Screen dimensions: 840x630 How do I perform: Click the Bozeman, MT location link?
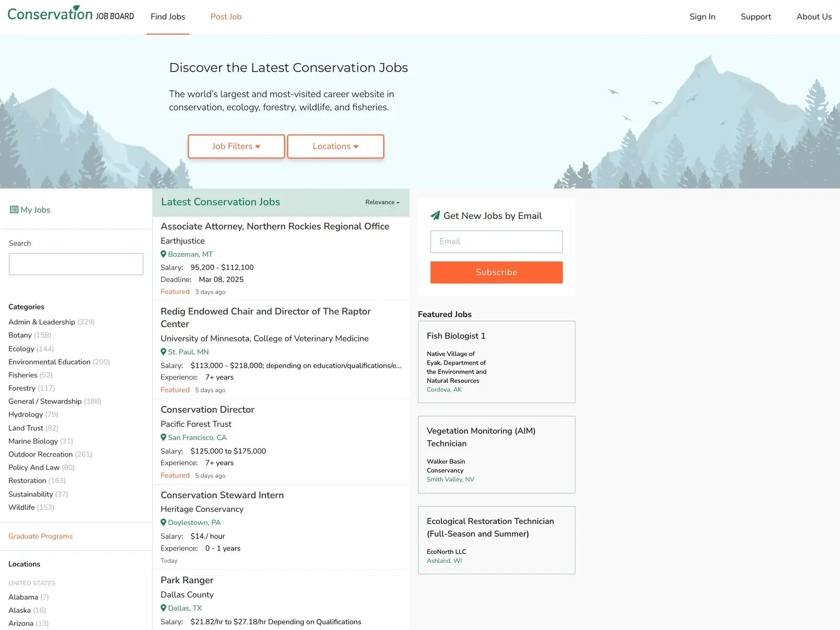[x=191, y=254]
